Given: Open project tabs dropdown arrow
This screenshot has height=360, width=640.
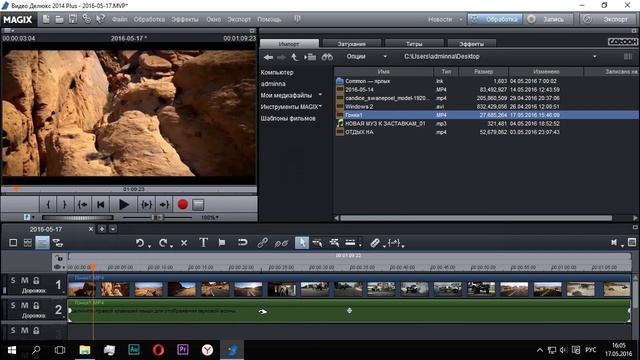Looking at the screenshot, I should (x=113, y=229).
